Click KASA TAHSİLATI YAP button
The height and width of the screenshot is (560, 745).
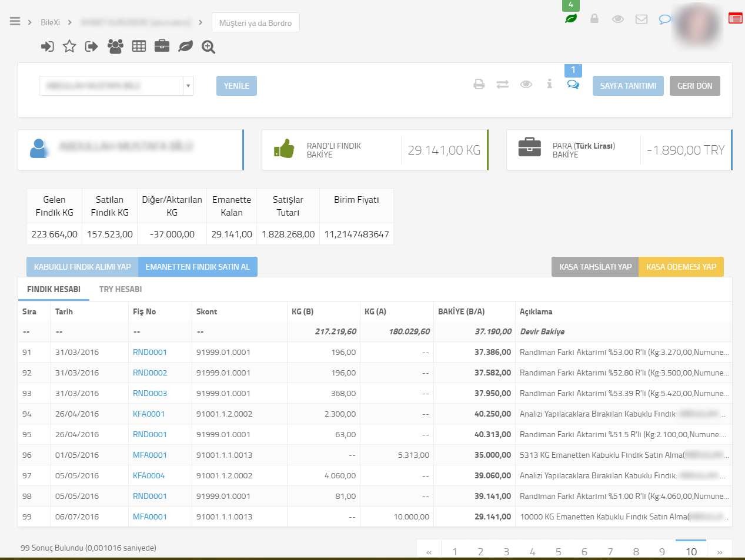[595, 267]
